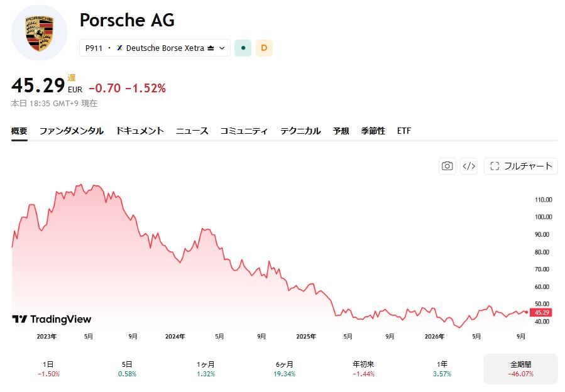Select the 1日 time range
The width and height of the screenshot is (565, 392).
[48, 369]
